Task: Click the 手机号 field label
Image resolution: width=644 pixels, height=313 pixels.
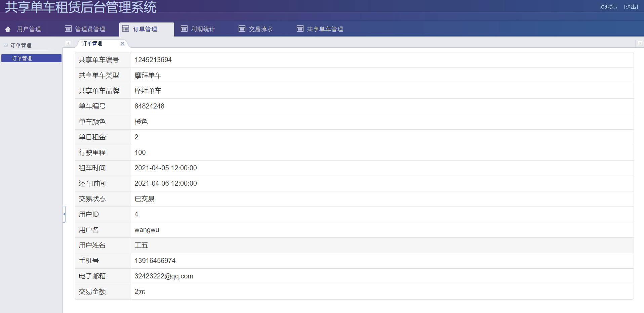Action: [89, 261]
